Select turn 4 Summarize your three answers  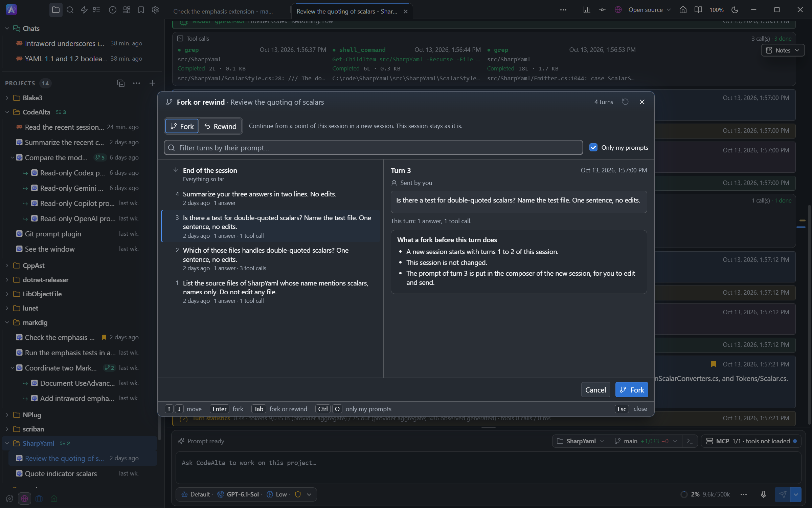click(271, 198)
